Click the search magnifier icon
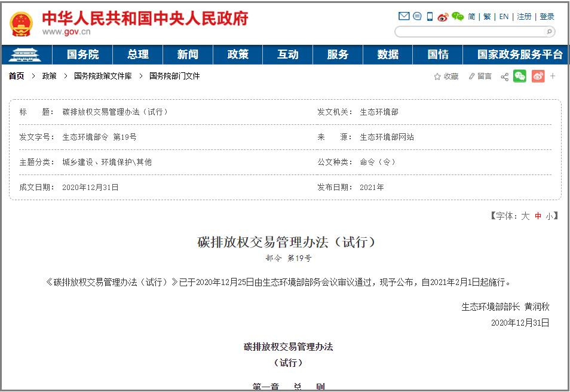Viewport: 570px width, 392px height. (549, 32)
